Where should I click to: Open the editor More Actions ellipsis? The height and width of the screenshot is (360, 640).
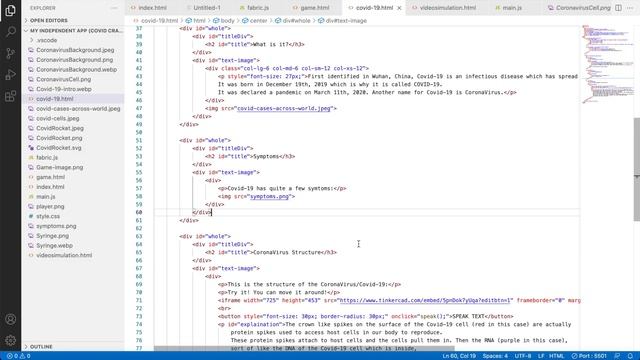coord(630,8)
